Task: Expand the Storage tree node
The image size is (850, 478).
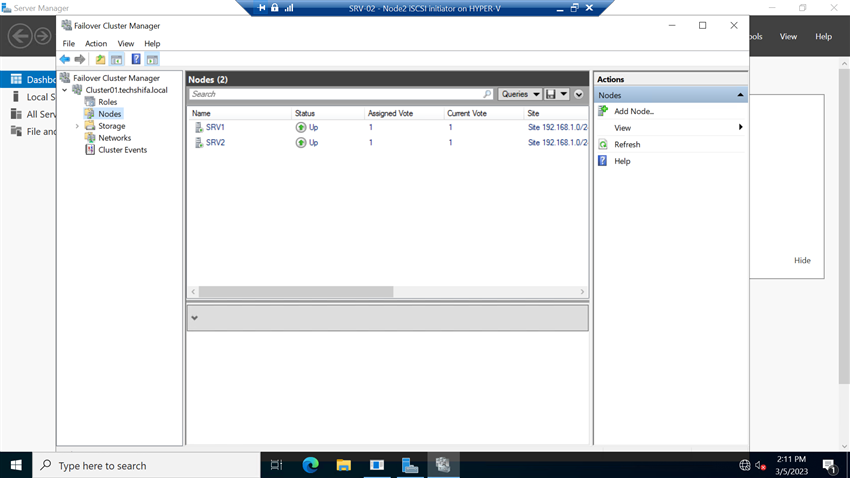Action: point(77,126)
